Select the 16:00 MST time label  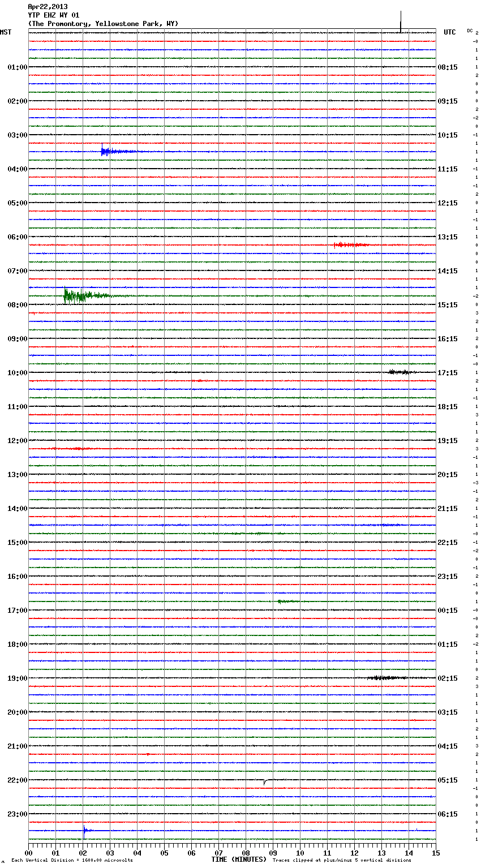18,577
